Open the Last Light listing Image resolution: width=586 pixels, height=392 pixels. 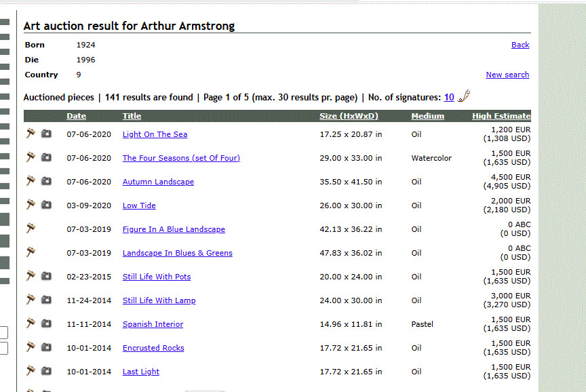[x=141, y=372]
